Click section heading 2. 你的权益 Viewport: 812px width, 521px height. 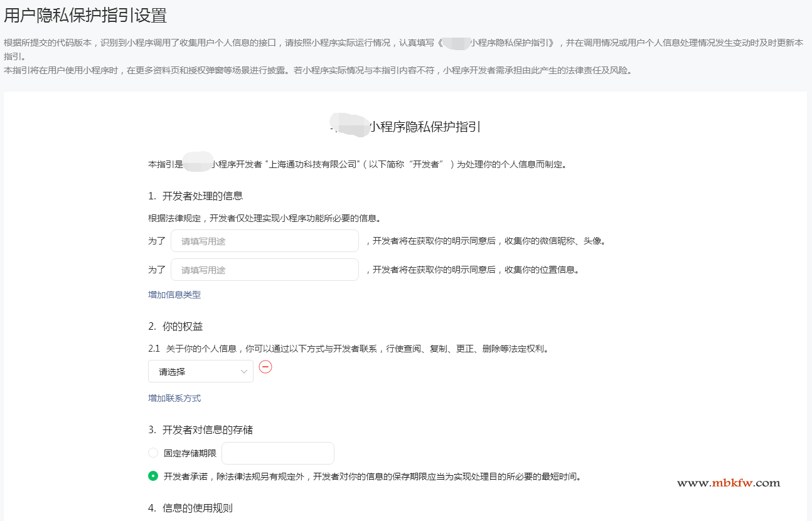coord(176,326)
